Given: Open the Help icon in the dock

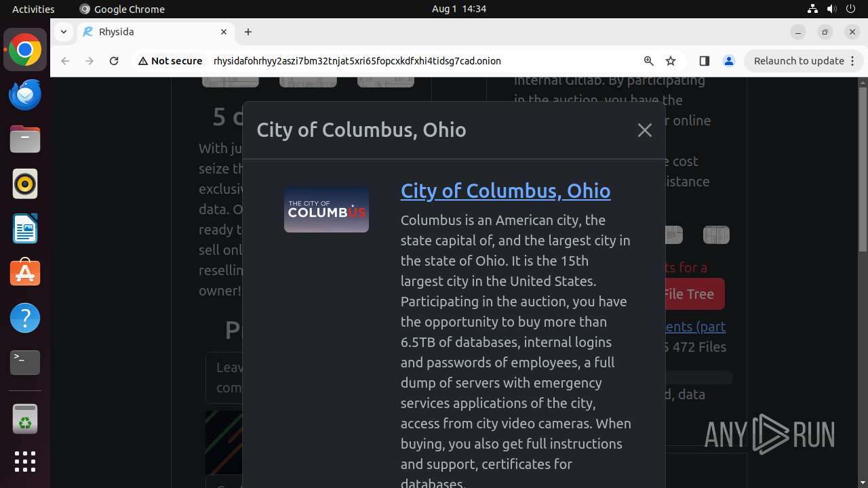Looking at the screenshot, I should pyautogui.click(x=25, y=318).
